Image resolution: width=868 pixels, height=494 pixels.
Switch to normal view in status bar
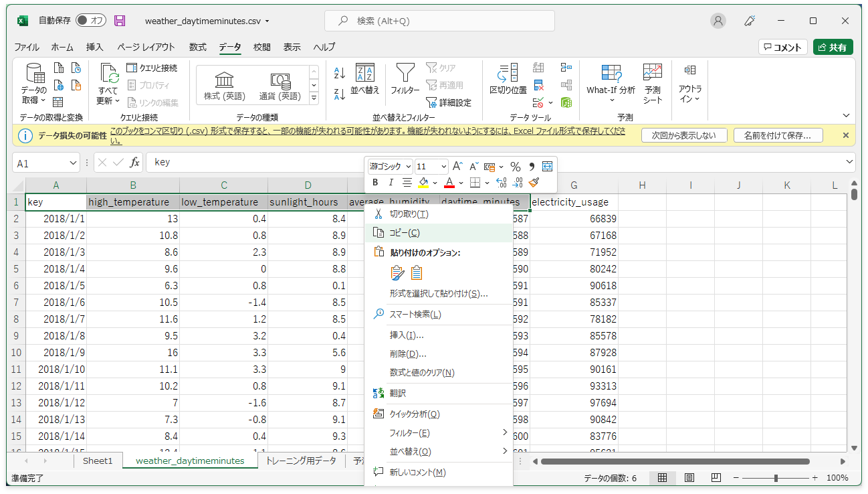662,478
